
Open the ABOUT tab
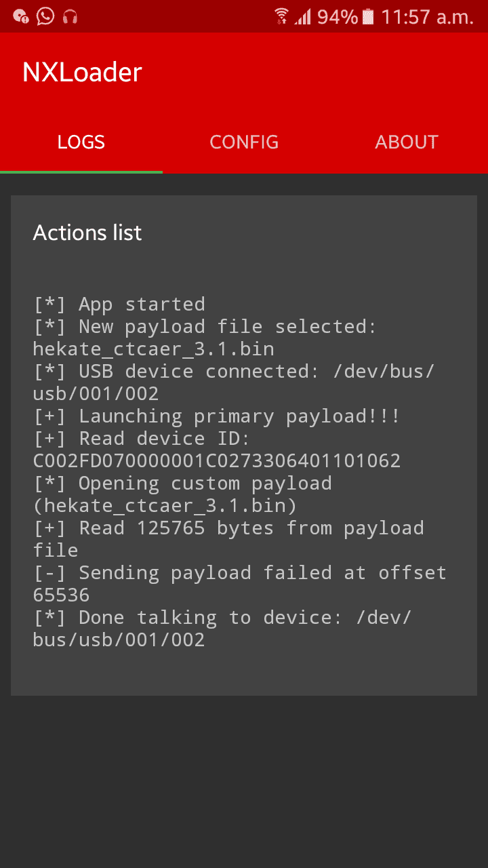tap(407, 142)
